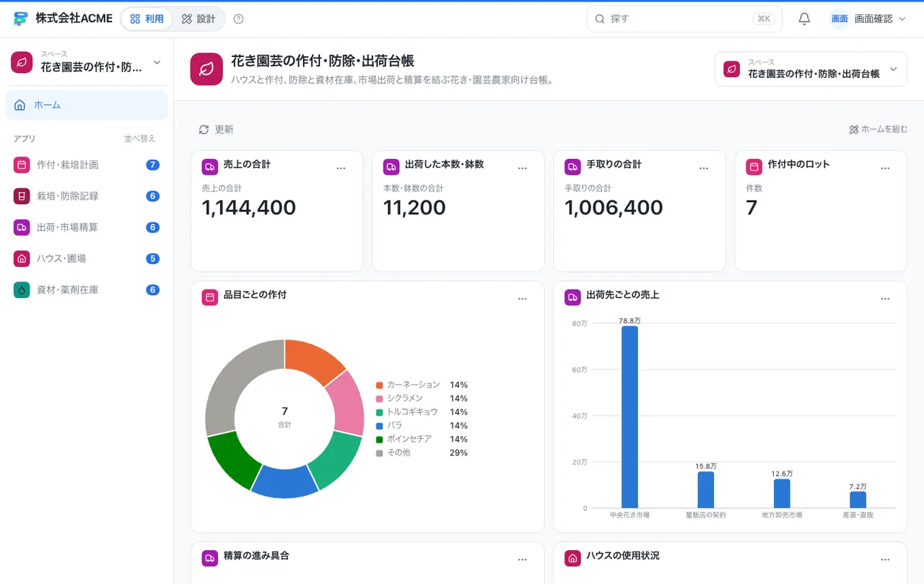Click the 量販店の契約 bar in the chart
This screenshot has width=924, height=584.
pos(706,490)
